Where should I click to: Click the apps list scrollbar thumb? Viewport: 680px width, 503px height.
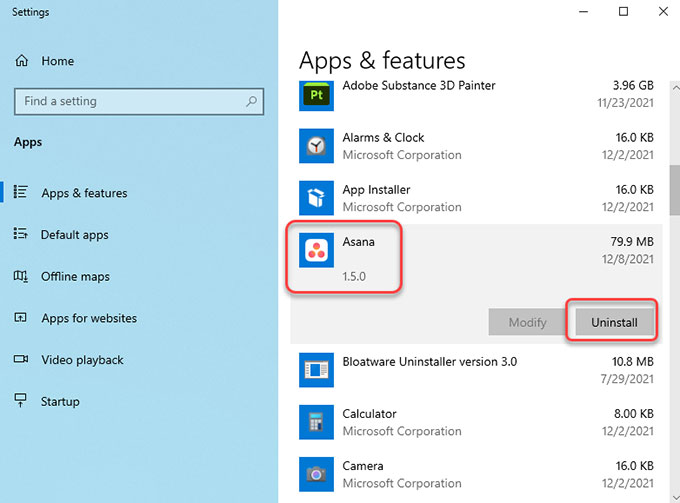[674, 190]
